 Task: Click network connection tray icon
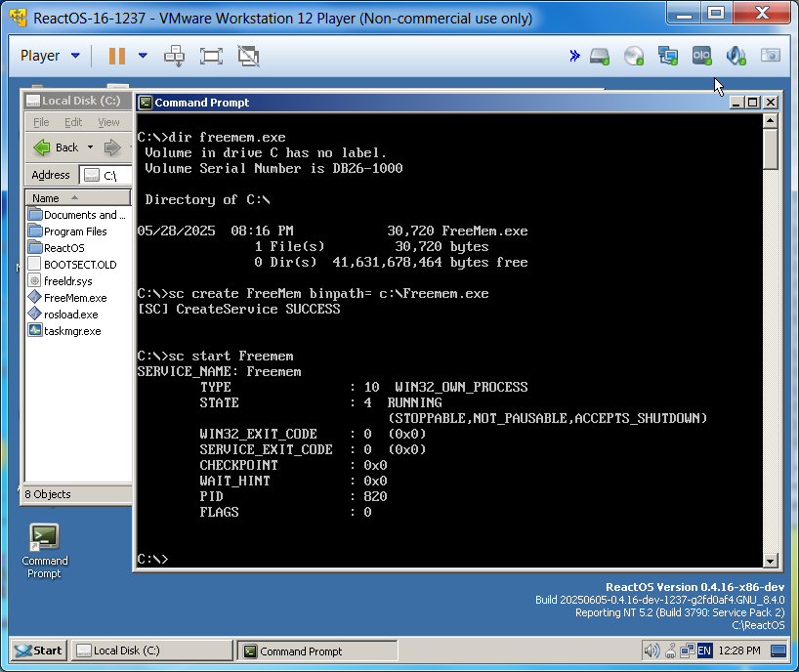688,651
